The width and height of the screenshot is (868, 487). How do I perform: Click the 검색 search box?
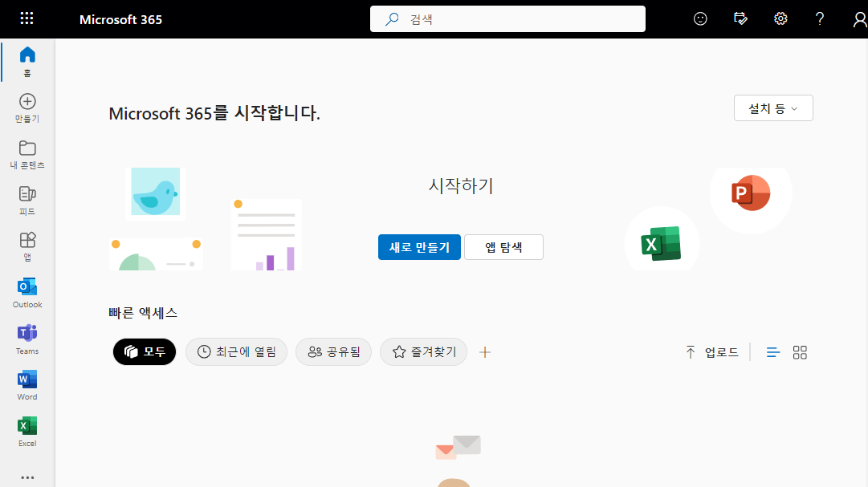point(507,19)
